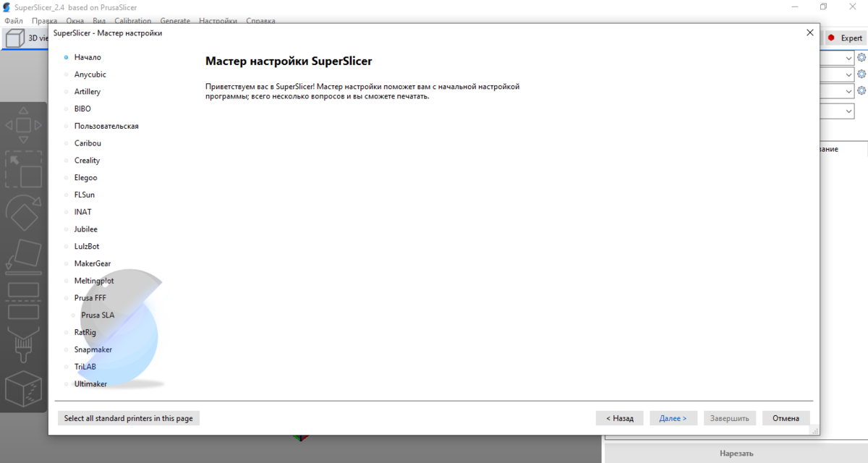
Task: Select the Seam painting cube tool
Action: tap(23, 388)
